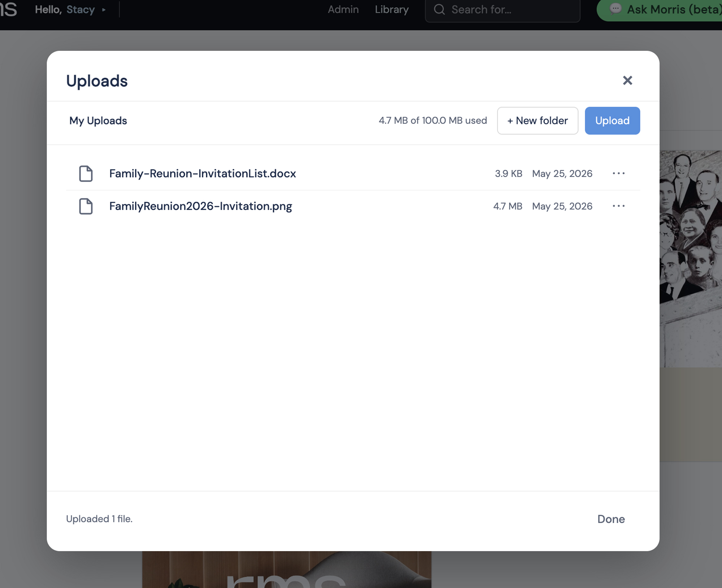Open more options for Family-Reunion-InvitationList.docx

[x=618, y=174]
